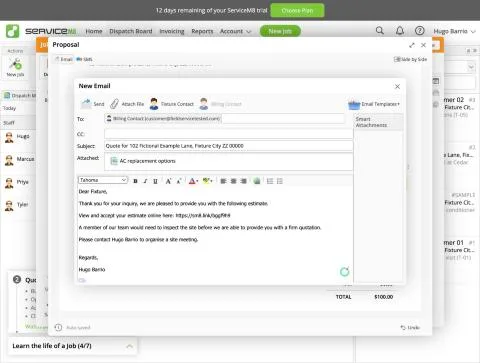
Task: Click the Auto saved info icon
Action: click(x=58, y=327)
